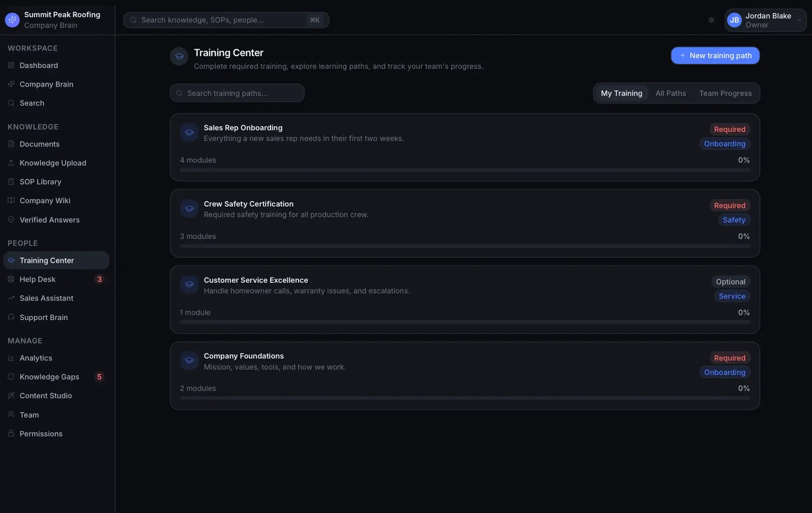Open Knowledge Gaps in the sidebar
812x513 pixels.
click(56, 377)
